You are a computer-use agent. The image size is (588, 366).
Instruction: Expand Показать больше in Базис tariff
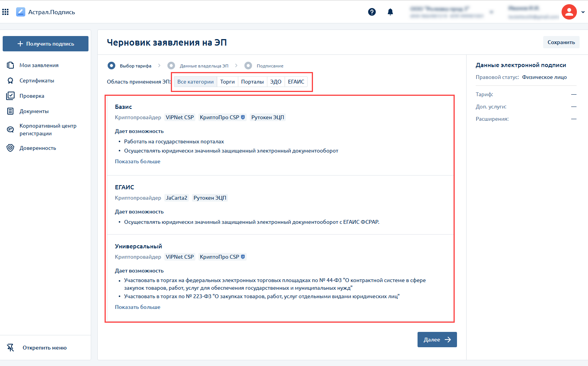(138, 161)
